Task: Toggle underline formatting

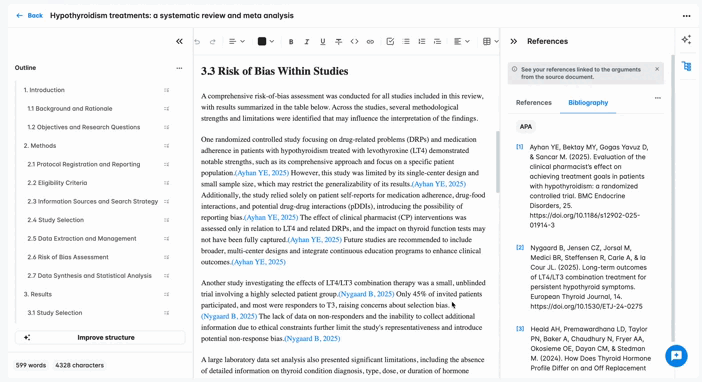Action: [322, 42]
